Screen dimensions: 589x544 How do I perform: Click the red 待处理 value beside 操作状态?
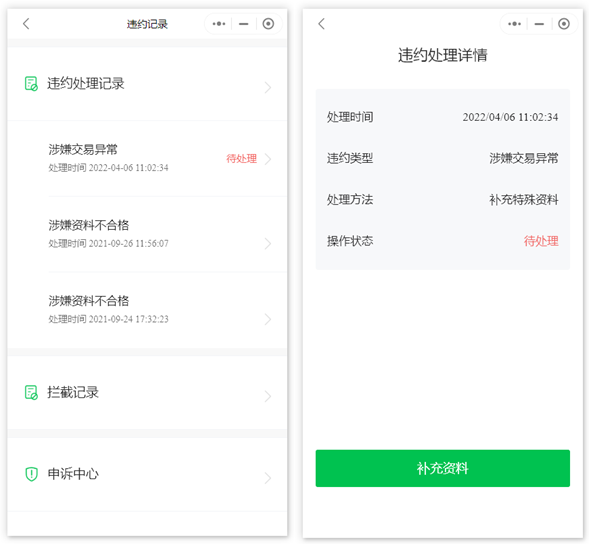pos(541,241)
